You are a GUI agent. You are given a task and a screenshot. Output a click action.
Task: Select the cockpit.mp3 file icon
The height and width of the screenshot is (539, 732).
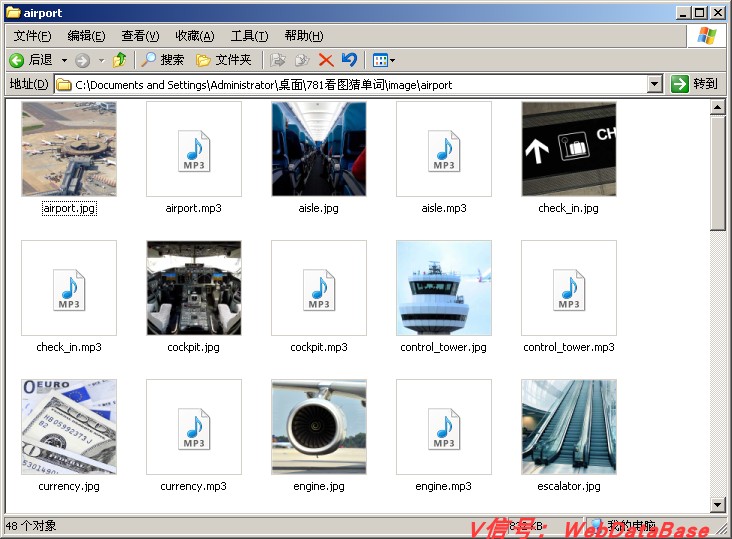click(319, 289)
